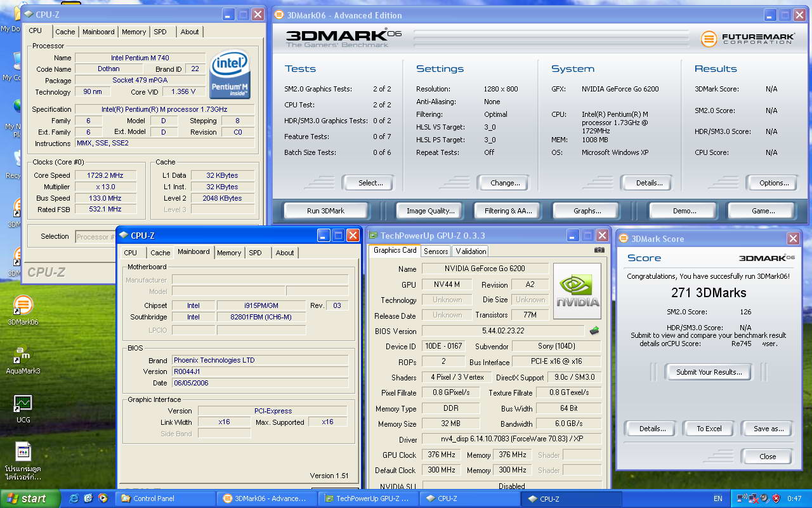
Task: Switch to the Sensors tab in GPU-Z
Action: [436, 251]
